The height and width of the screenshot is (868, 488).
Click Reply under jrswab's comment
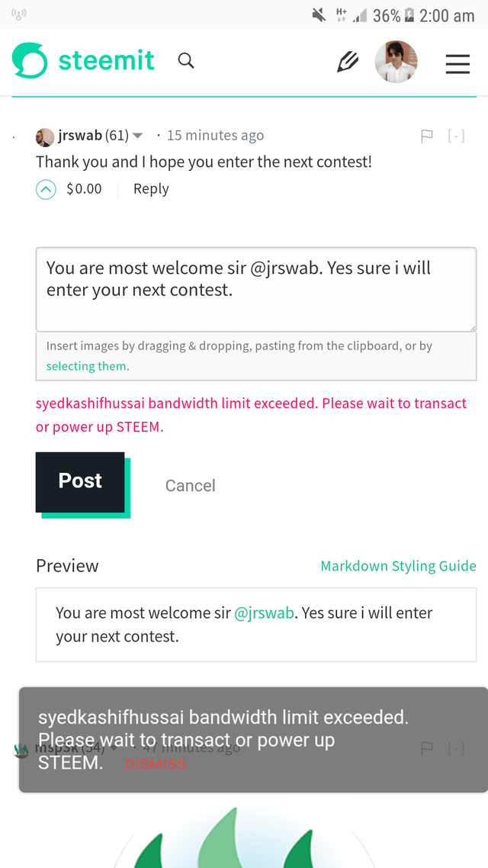(150, 188)
